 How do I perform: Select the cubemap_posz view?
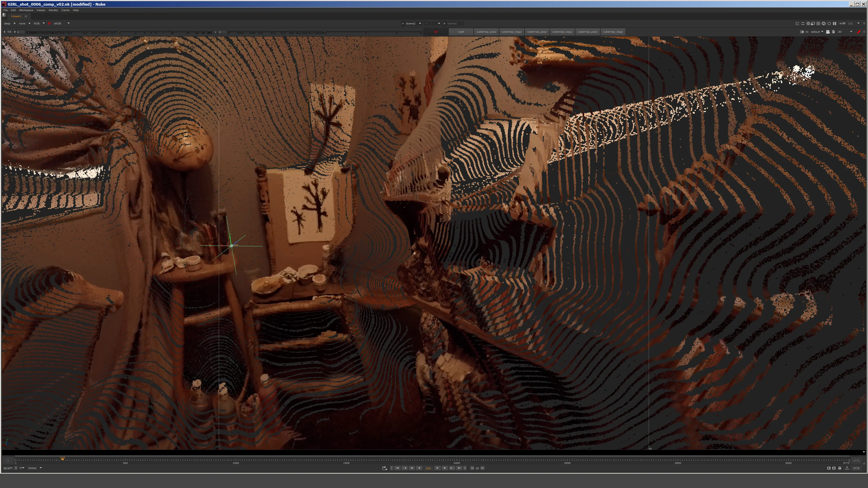(587, 32)
